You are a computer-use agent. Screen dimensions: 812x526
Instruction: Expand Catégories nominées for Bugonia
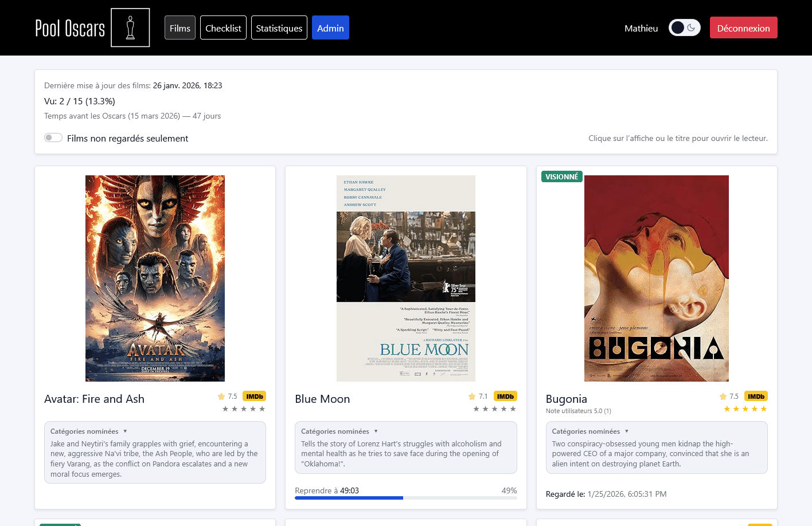pos(591,431)
